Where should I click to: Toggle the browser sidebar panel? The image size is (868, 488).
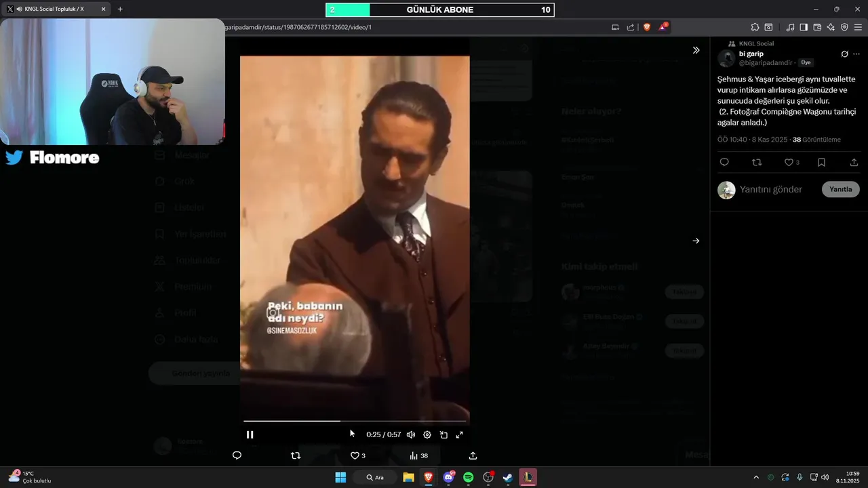click(x=804, y=27)
